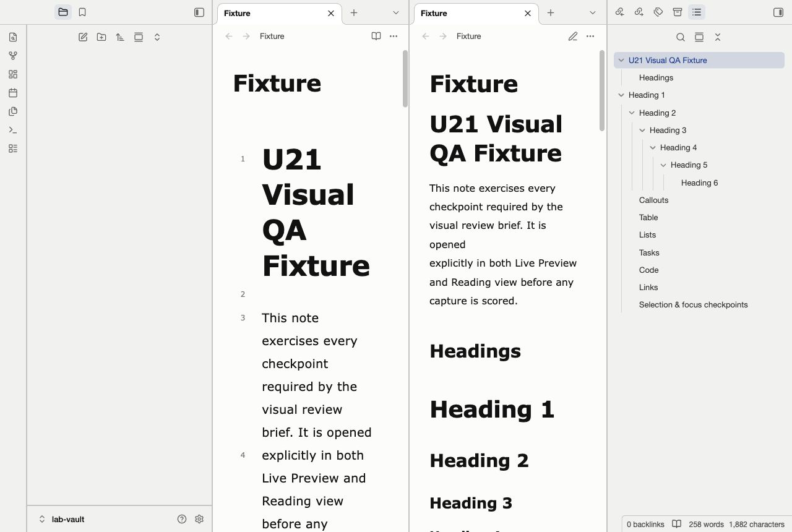Open the help icon beside lab-vault
Viewport: 792px width, 532px height.
182,519
